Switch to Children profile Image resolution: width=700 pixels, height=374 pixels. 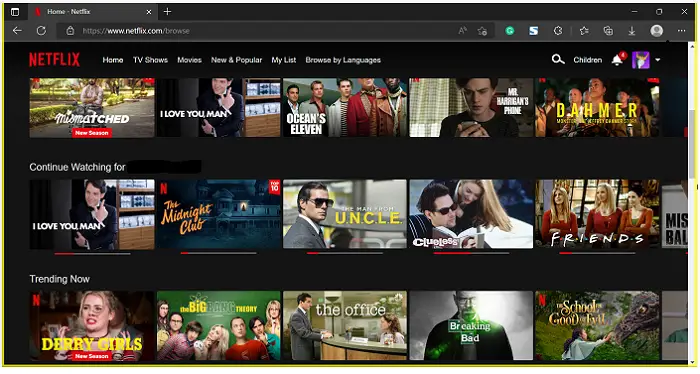(x=588, y=60)
